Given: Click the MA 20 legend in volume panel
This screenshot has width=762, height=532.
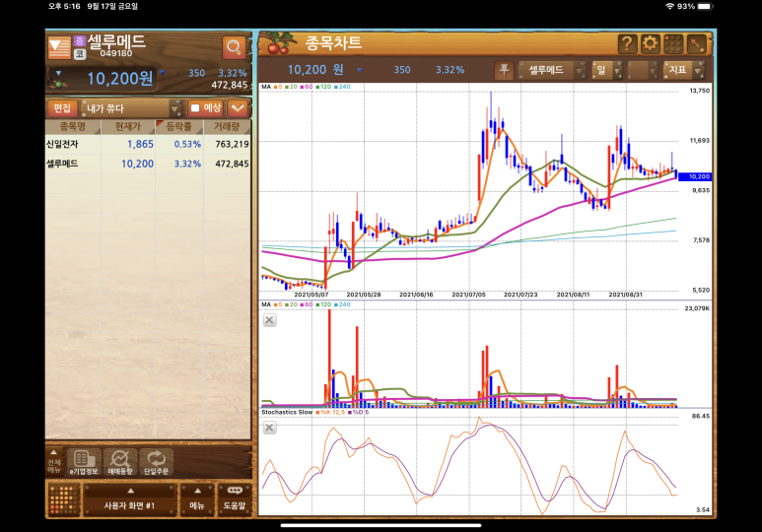Looking at the screenshot, I should [x=291, y=304].
